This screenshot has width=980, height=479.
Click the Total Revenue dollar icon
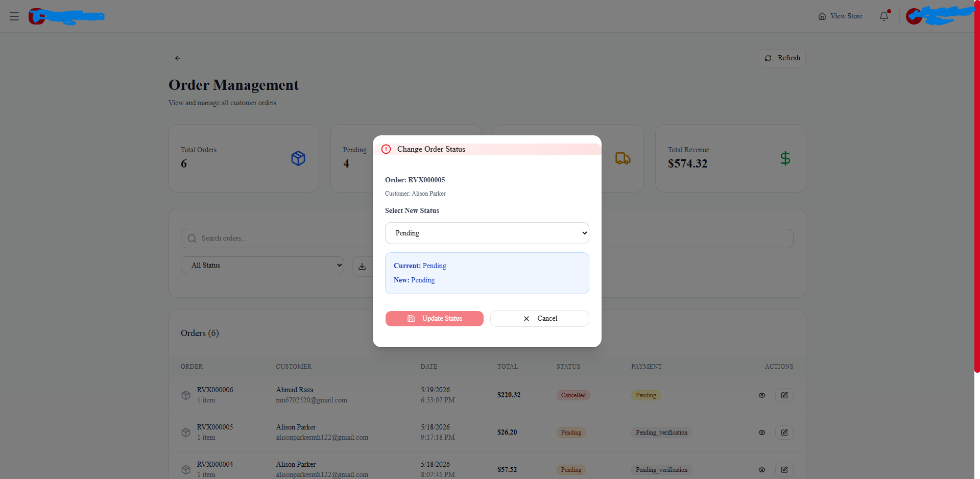point(785,158)
